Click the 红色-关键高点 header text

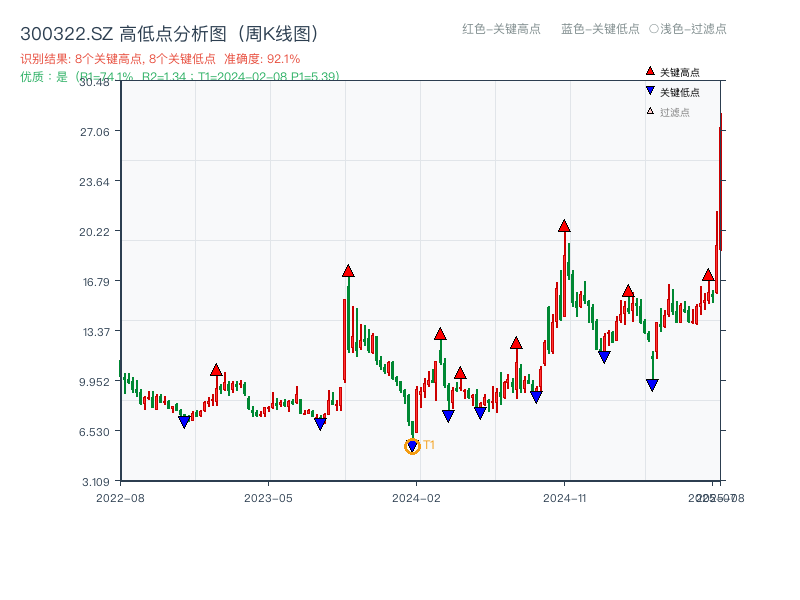[501, 29]
